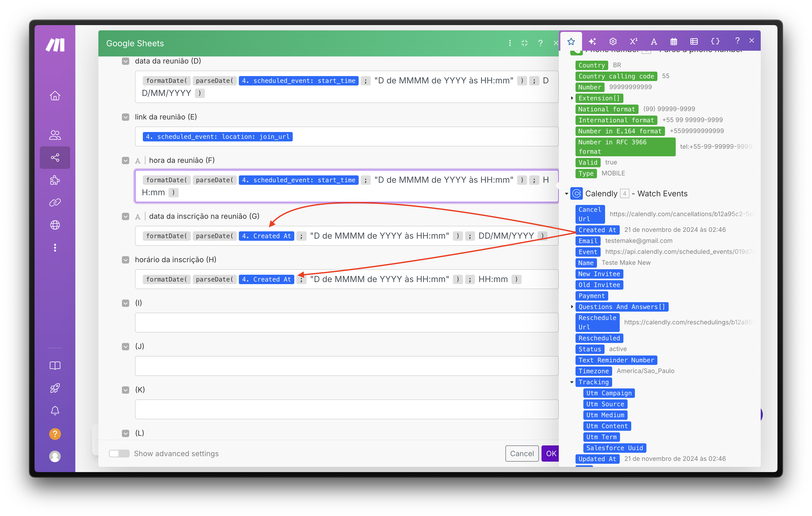Viewport: 812px width, 516px height.
Task: Expand the Questions And Answers[] item
Action: pos(572,307)
